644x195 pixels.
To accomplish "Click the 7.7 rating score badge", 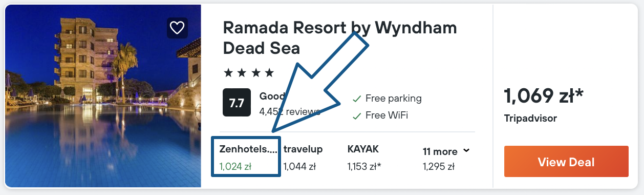I will (x=237, y=103).
